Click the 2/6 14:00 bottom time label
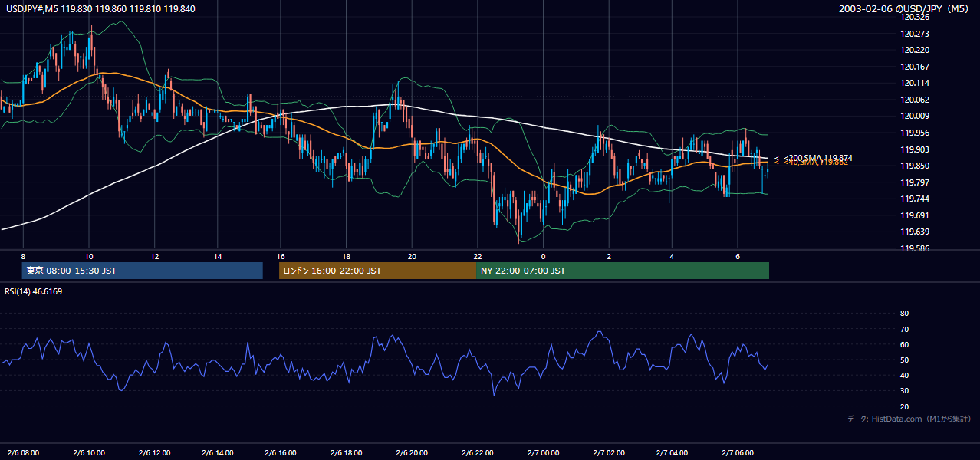The height and width of the screenshot is (460, 980). coord(217,452)
